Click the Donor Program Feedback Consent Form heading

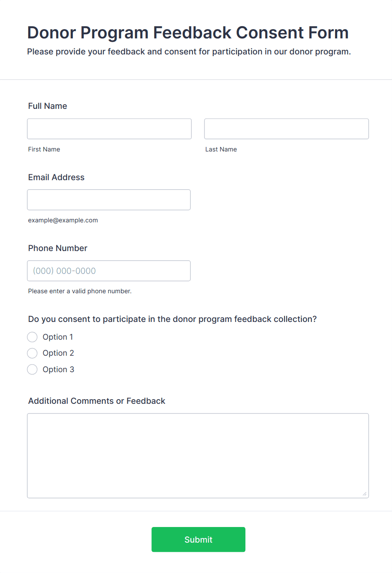188,32
